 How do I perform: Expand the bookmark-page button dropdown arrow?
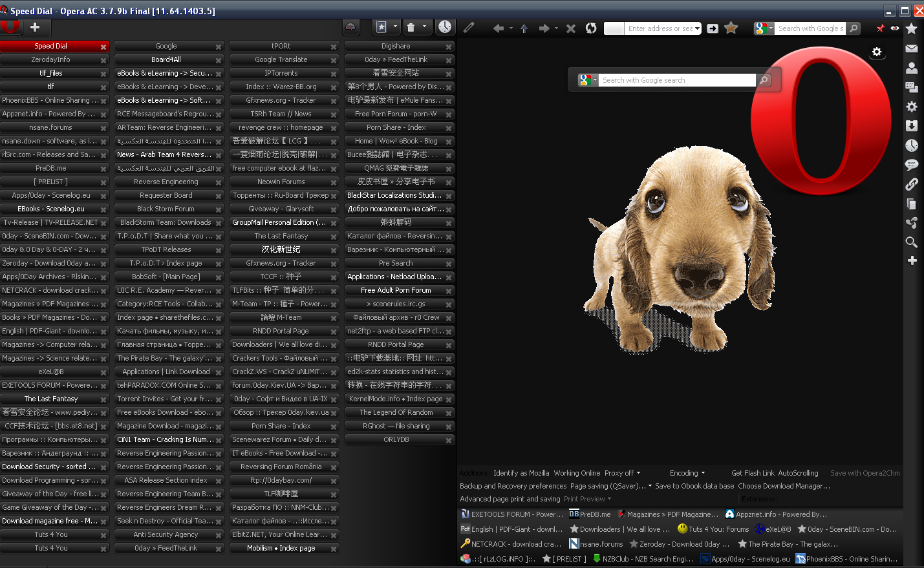click(x=395, y=27)
